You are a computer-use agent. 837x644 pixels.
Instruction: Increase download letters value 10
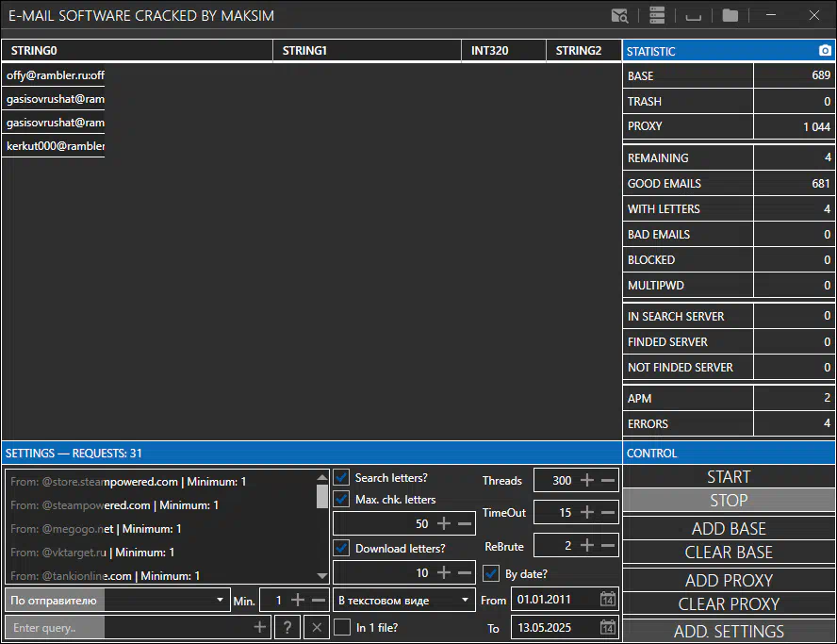pyautogui.click(x=444, y=572)
